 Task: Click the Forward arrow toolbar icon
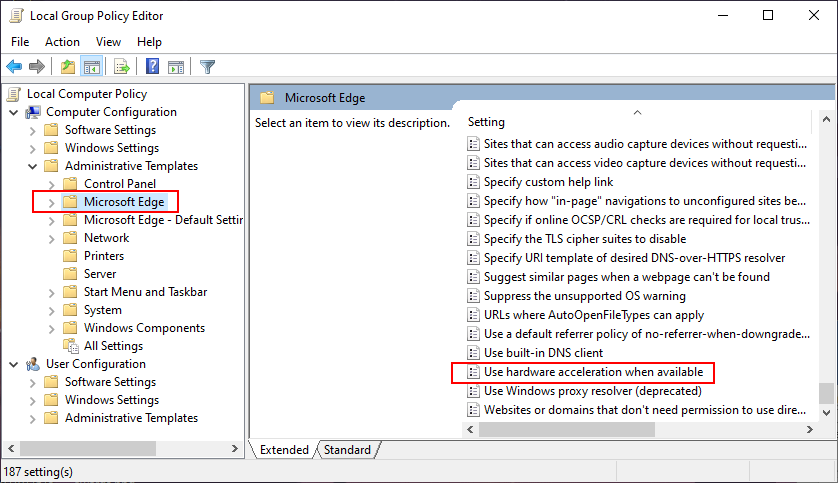pos(37,67)
